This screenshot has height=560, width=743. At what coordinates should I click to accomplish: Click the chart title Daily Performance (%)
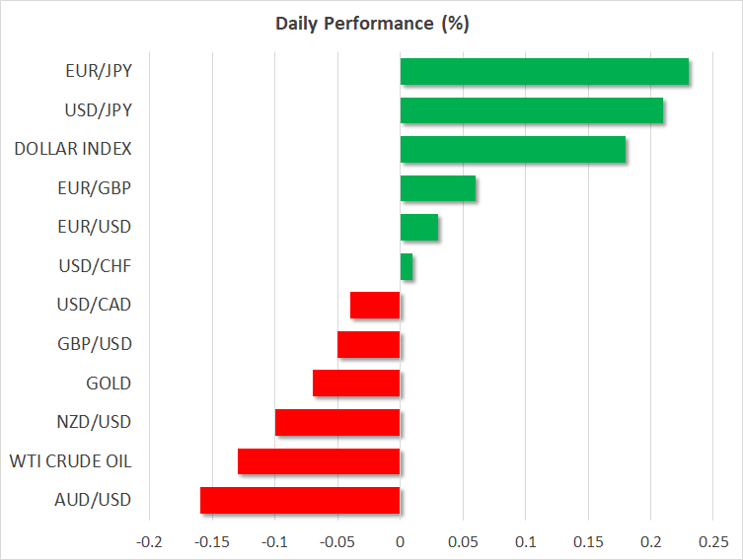click(x=371, y=25)
